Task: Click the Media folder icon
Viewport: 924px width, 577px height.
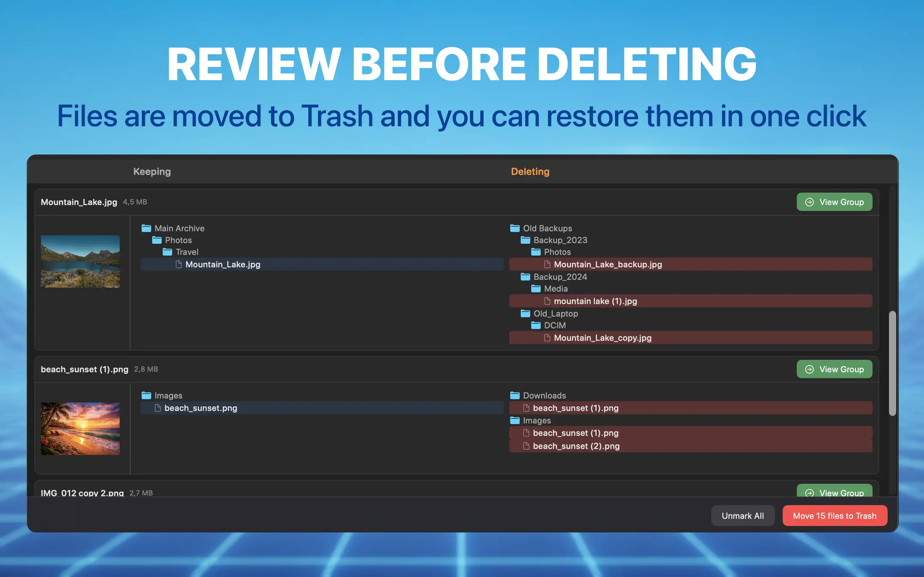Action: coord(536,289)
